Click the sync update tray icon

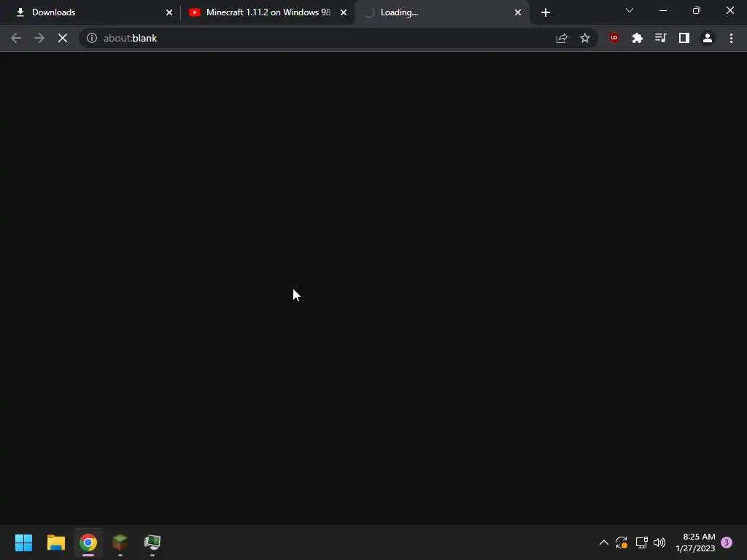[x=622, y=542]
